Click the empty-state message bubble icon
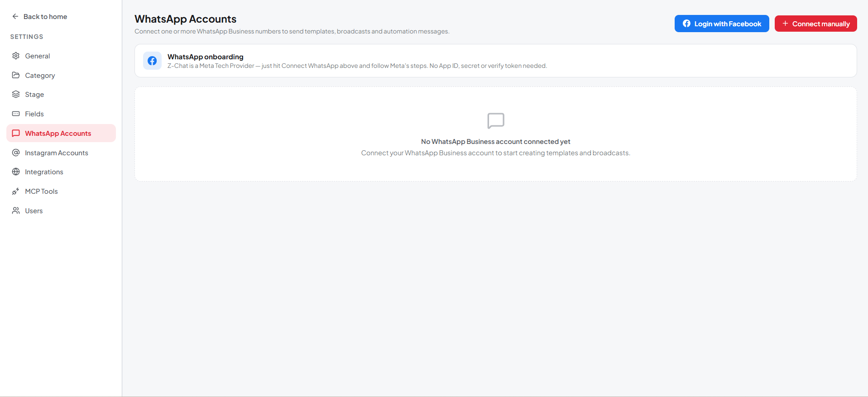Image resolution: width=868 pixels, height=397 pixels. pyautogui.click(x=496, y=121)
